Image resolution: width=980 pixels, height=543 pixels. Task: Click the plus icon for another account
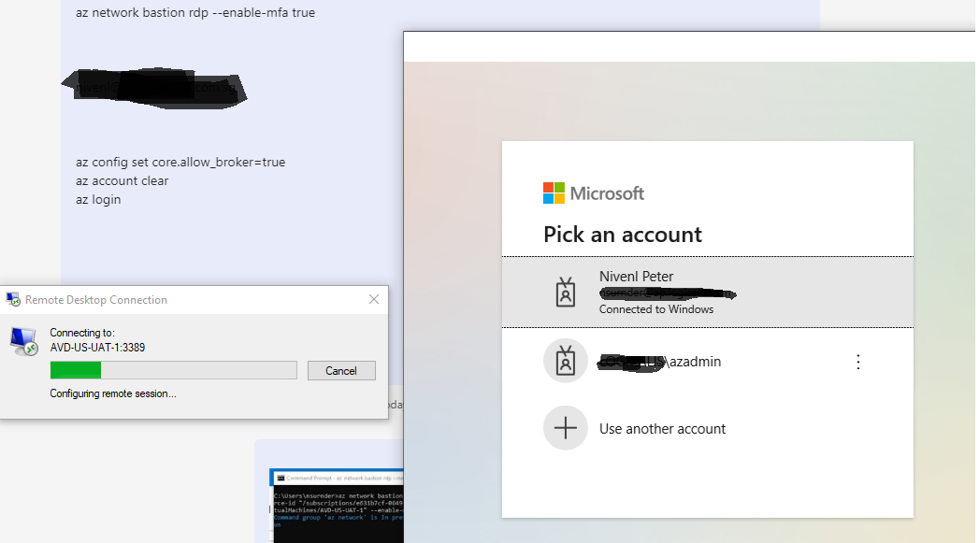pos(566,428)
